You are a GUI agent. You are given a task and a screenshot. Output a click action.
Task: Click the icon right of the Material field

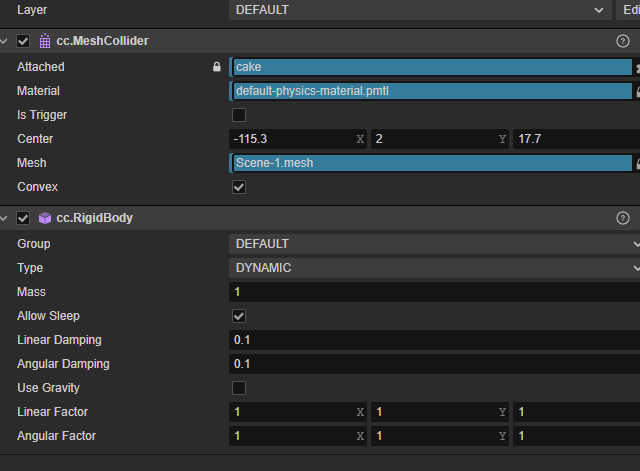coord(637,91)
